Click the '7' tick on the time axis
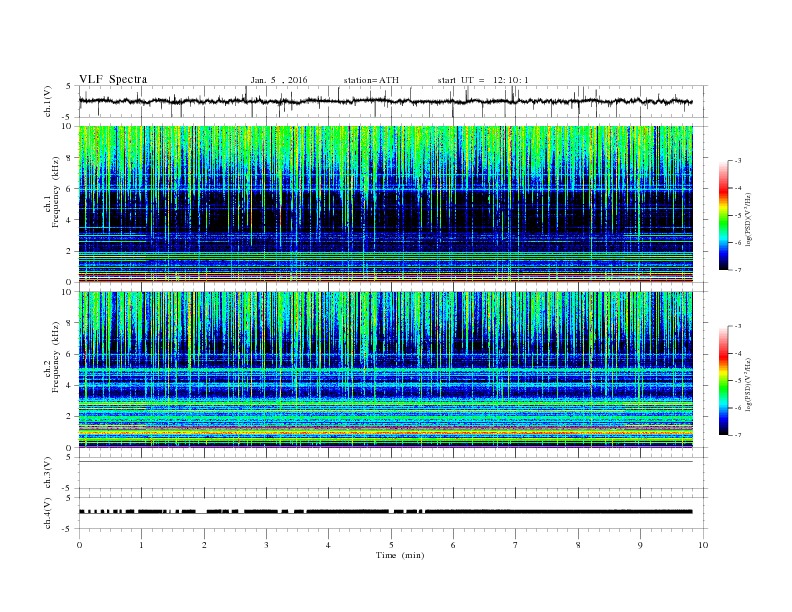Screen dimensions: 792x612 [515, 545]
